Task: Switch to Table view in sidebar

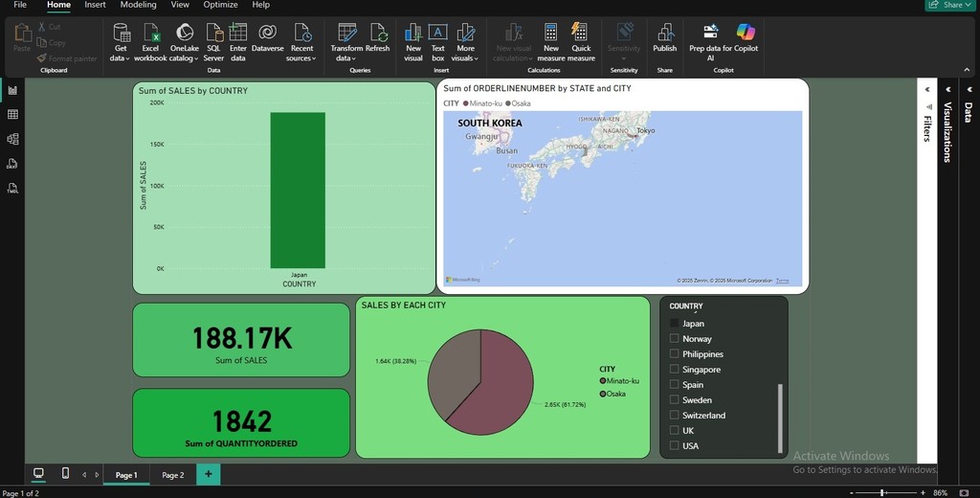Action: point(12,114)
